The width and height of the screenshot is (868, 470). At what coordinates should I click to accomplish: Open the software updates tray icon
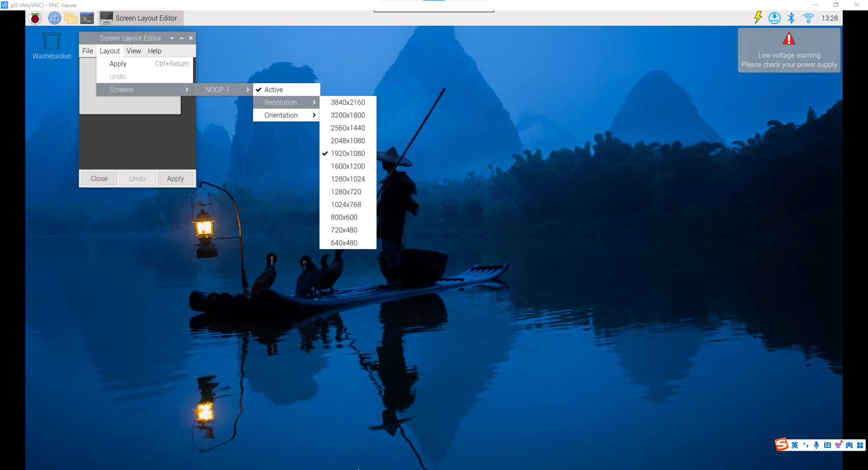pos(774,18)
